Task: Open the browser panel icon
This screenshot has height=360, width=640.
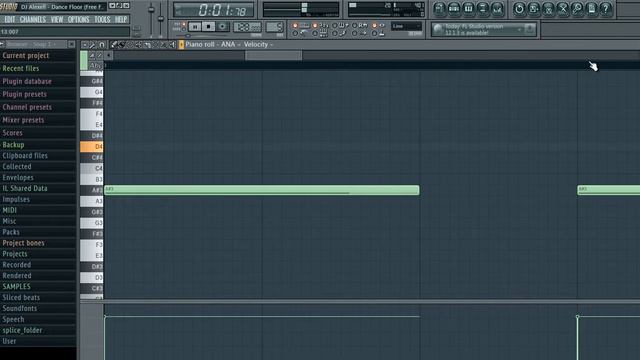Action: (482, 9)
